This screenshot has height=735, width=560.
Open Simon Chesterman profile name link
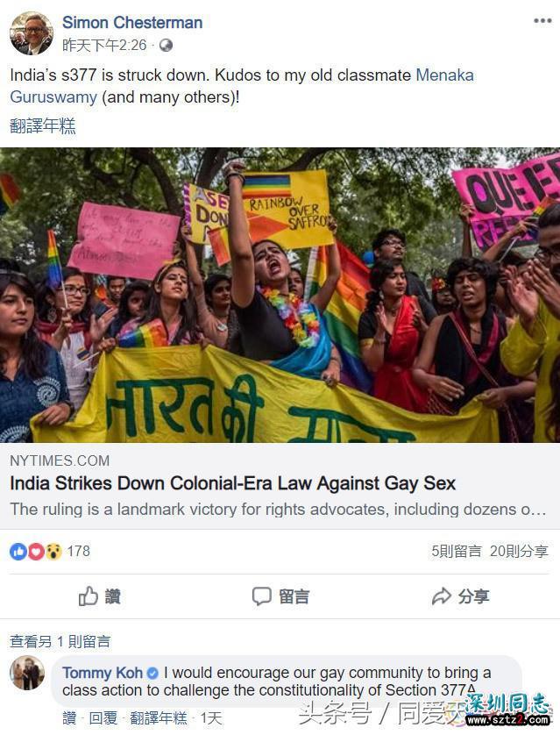click(x=132, y=23)
